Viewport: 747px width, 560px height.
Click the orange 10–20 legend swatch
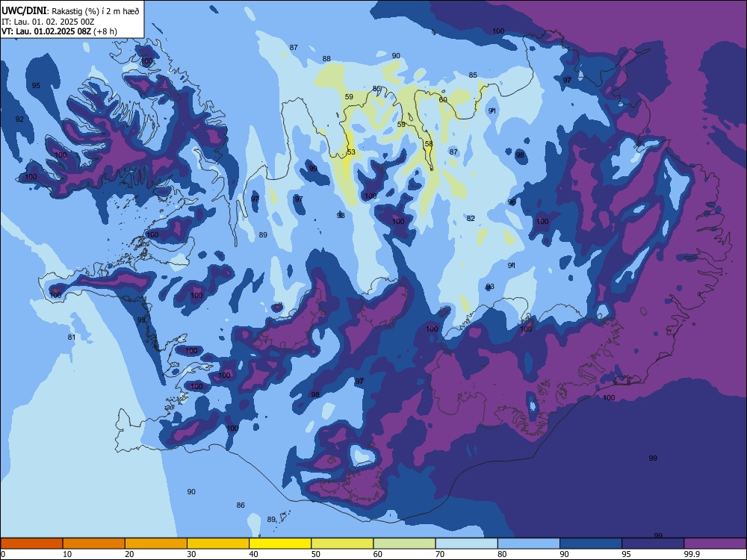click(94, 544)
